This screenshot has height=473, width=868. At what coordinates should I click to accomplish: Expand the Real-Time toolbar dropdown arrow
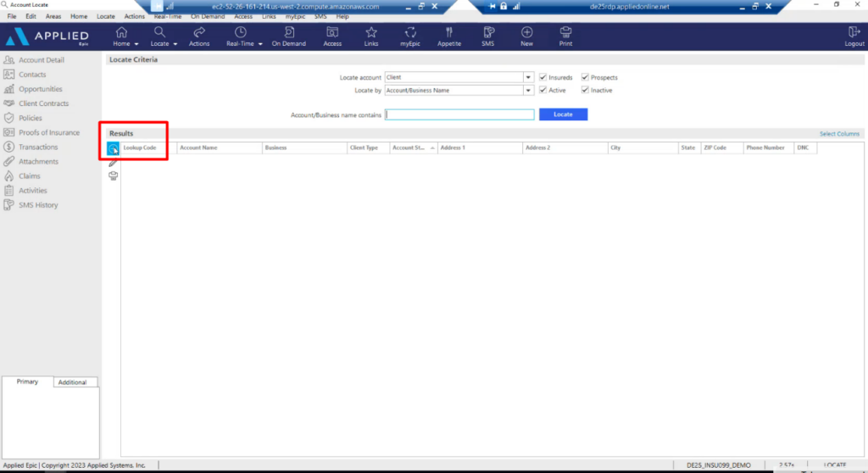click(260, 44)
